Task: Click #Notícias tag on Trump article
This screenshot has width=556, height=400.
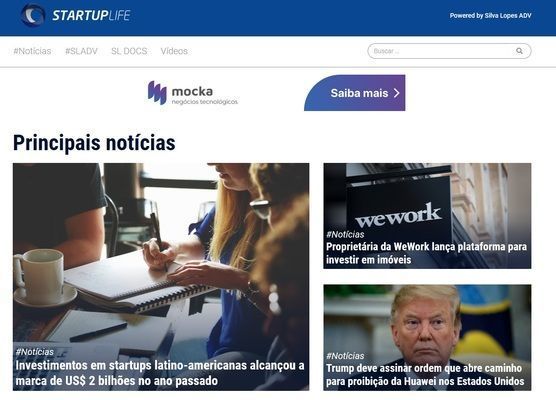Action: (345, 356)
